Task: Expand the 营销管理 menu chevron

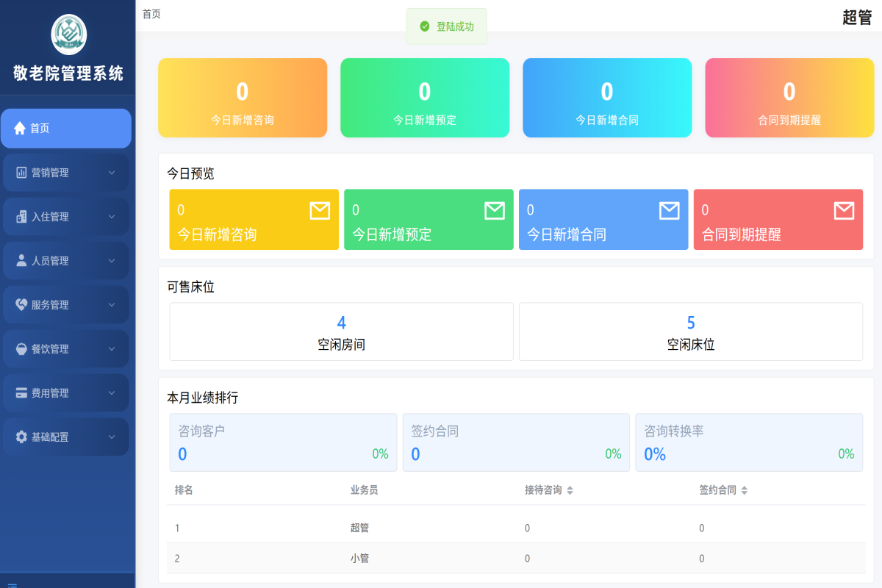Action: [x=112, y=172]
